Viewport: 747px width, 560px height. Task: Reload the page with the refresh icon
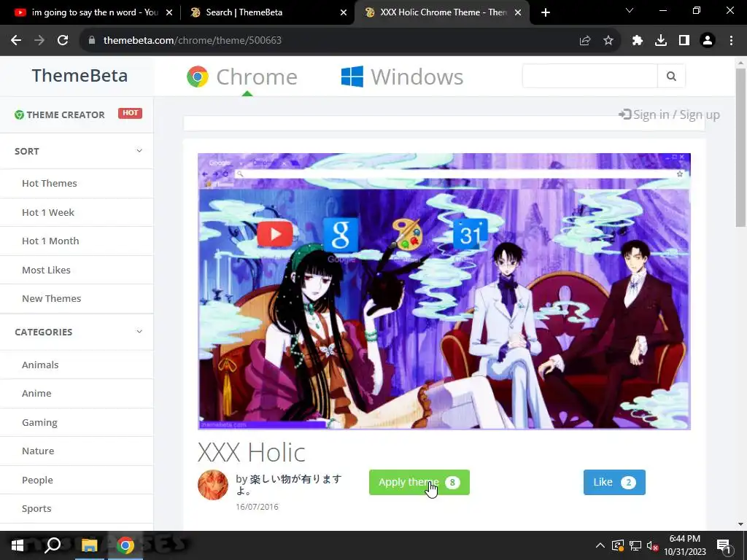pyautogui.click(x=63, y=41)
